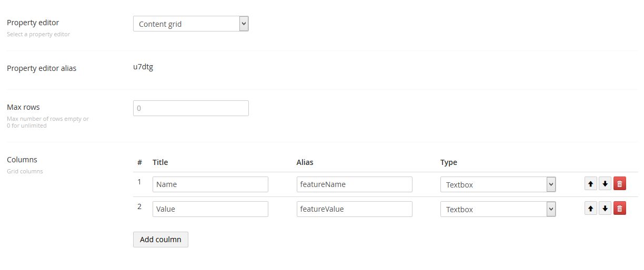Delete the Name column row
Image resolution: width=644 pixels, height=270 pixels.
[x=620, y=184]
